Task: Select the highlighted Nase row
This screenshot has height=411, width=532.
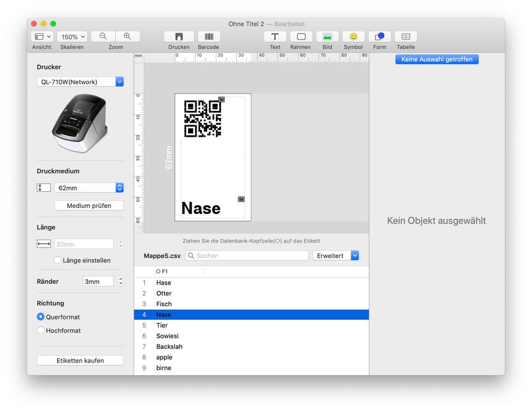Action: pos(252,315)
